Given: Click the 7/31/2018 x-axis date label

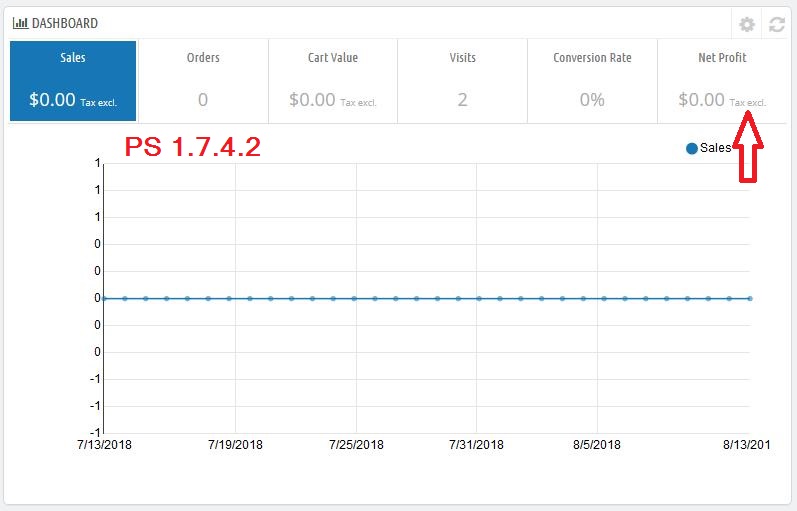Looking at the screenshot, I should pyautogui.click(x=476, y=445).
